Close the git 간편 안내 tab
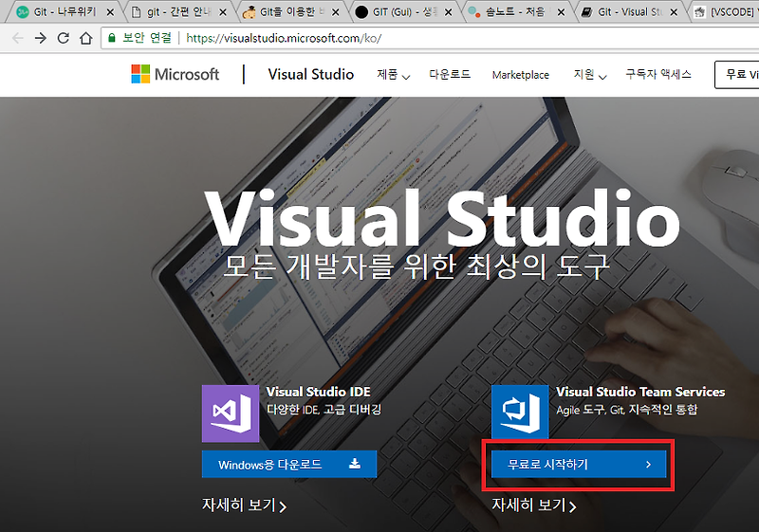759x532 pixels. click(223, 12)
